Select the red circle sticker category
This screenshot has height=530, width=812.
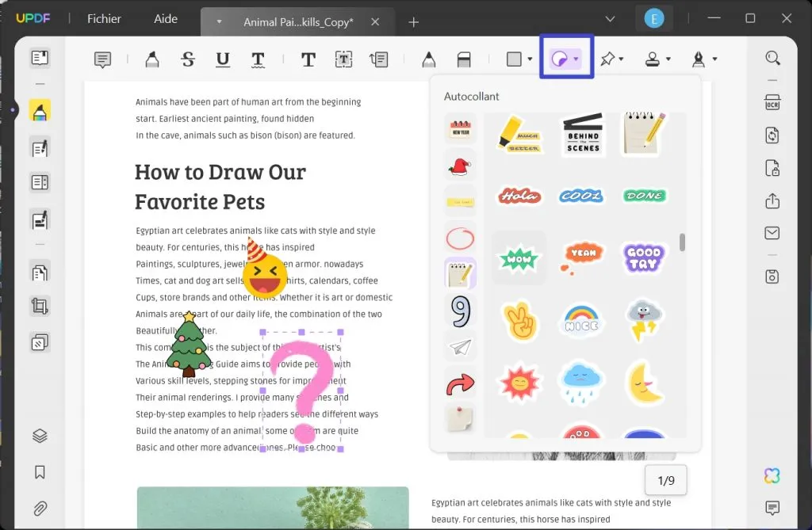[x=461, y=238]
